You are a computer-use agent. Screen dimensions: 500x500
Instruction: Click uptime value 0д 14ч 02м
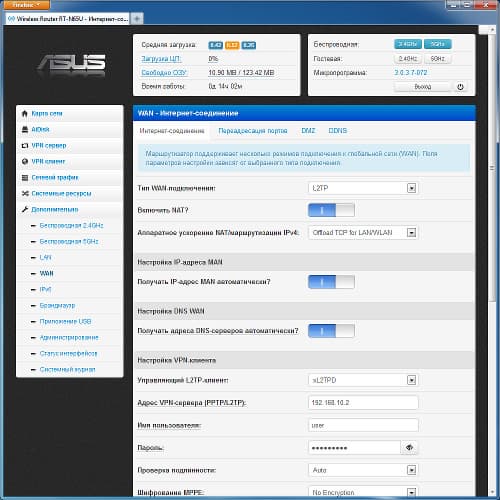[225, 86]
